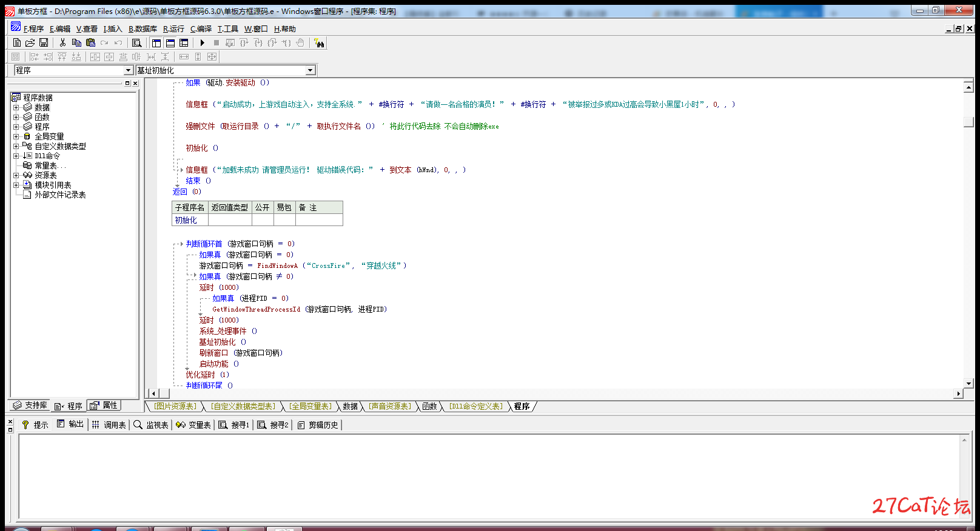Open the E.编辑 menu
Viewport: 980px width, 531px height.
(x=60, y=28)
